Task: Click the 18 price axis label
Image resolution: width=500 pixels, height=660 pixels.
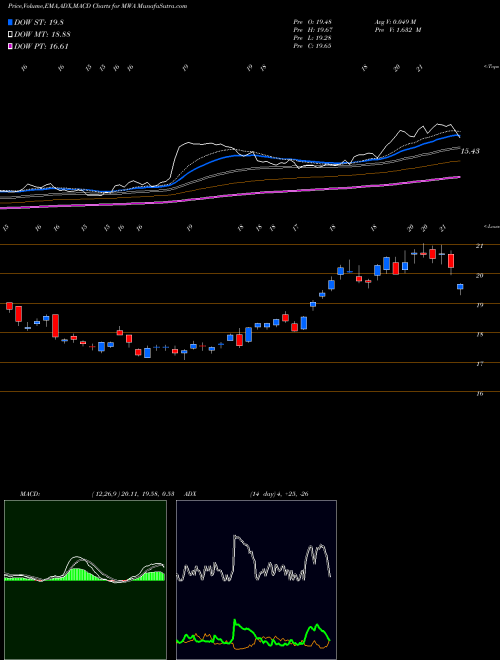Action: (x=479, y=335)
